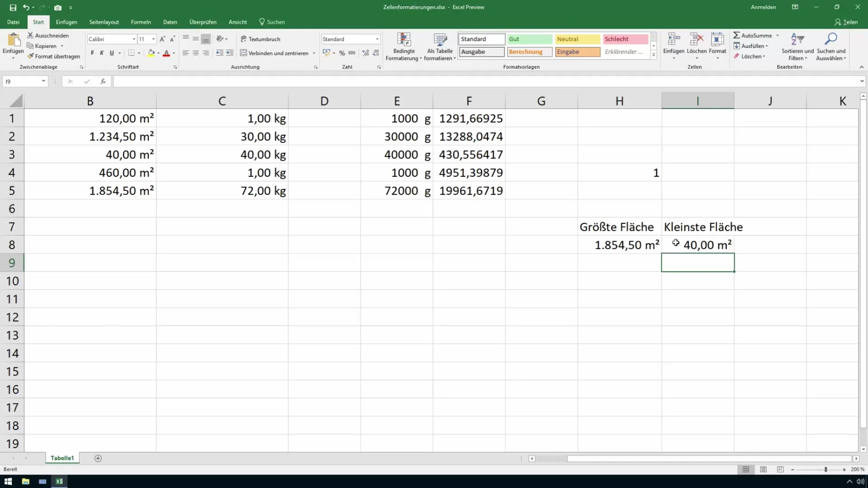Switch to the Ansicht tab

coord(238,22)
